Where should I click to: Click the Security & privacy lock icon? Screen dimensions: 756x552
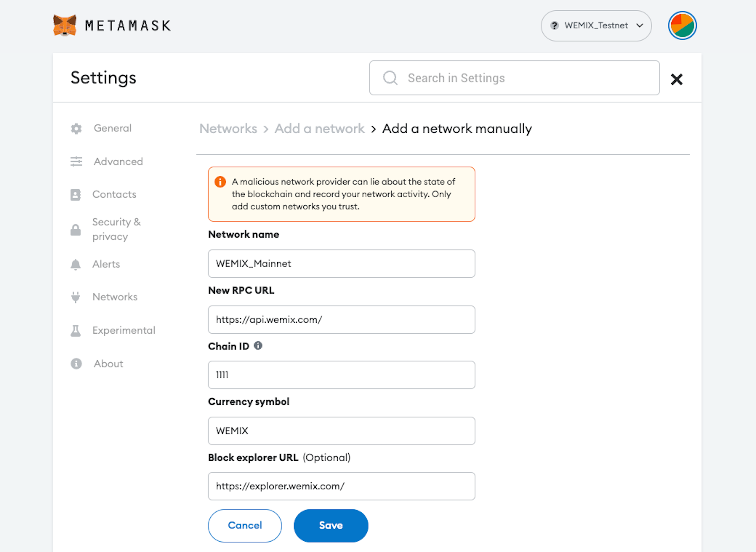coord(76,230)
